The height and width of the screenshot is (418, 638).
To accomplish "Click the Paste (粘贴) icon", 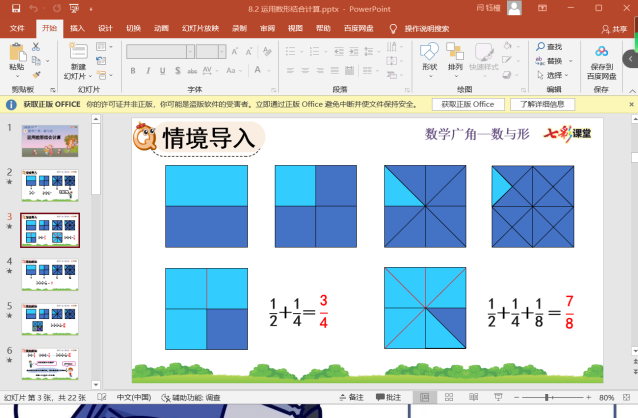I will (x=17, y=52).
